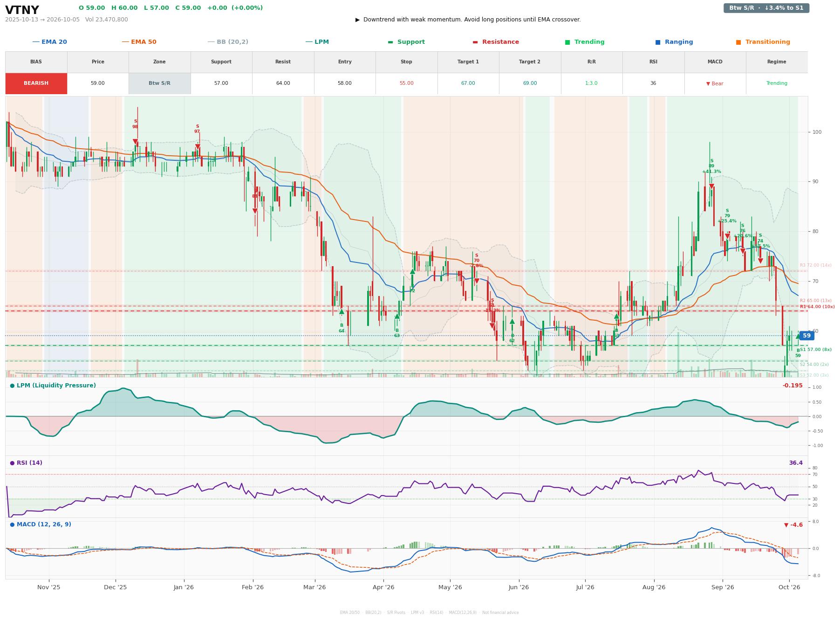Click the RSI reading 36.4
The height and width of the screenshot is (620, 840).
(796, 463)
